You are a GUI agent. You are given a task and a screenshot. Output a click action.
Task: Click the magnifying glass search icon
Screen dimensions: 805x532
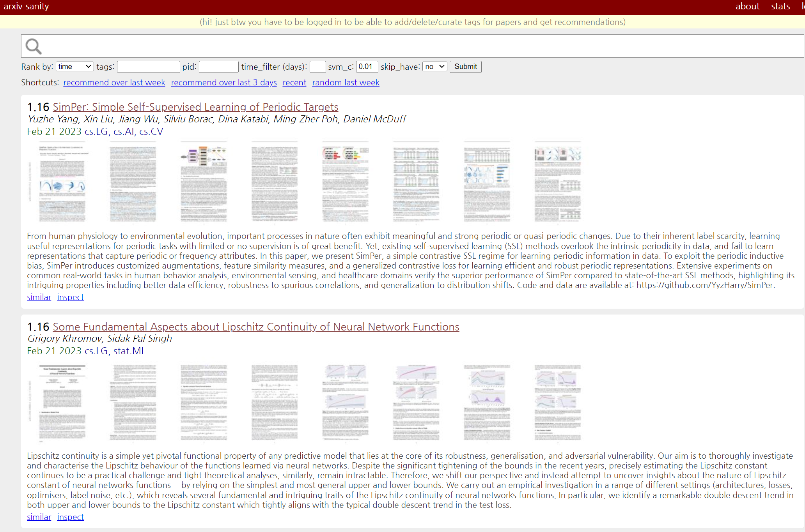click(34, 46)
